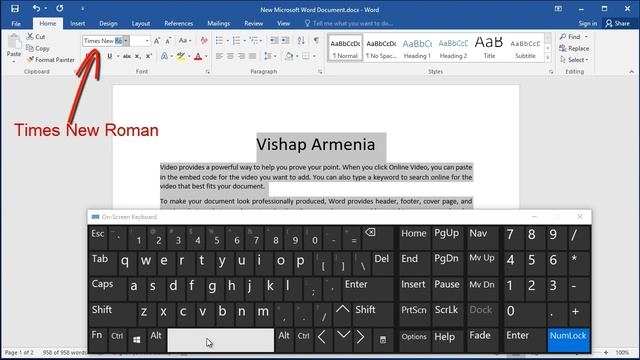
Task: Open the References tab
Action: click(x=178, y=23)
